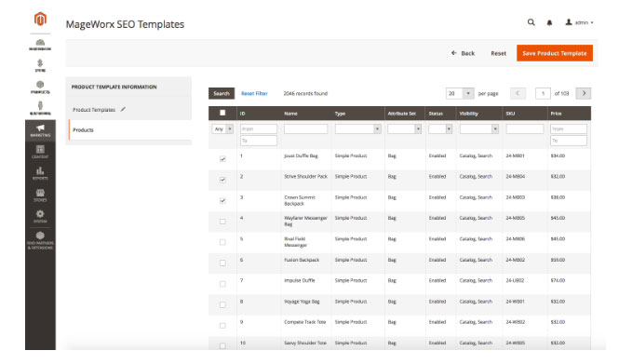Click the search magnifier icon
The height and width of the screenshot is (364, 619).
531,22
